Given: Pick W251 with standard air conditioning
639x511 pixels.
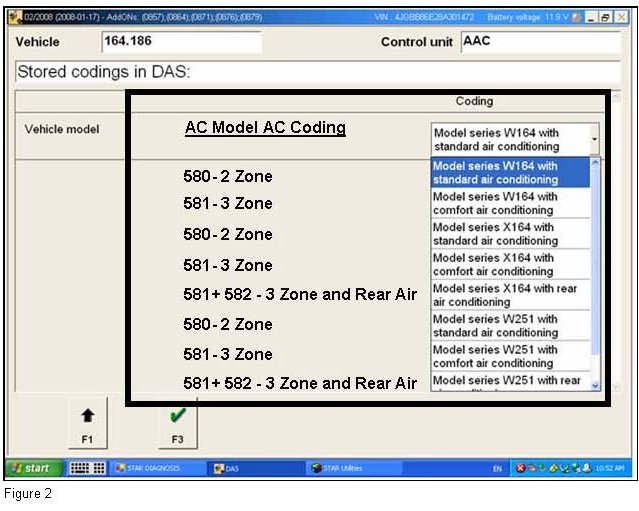Looking at the screenshot, I should coord(511,326).
